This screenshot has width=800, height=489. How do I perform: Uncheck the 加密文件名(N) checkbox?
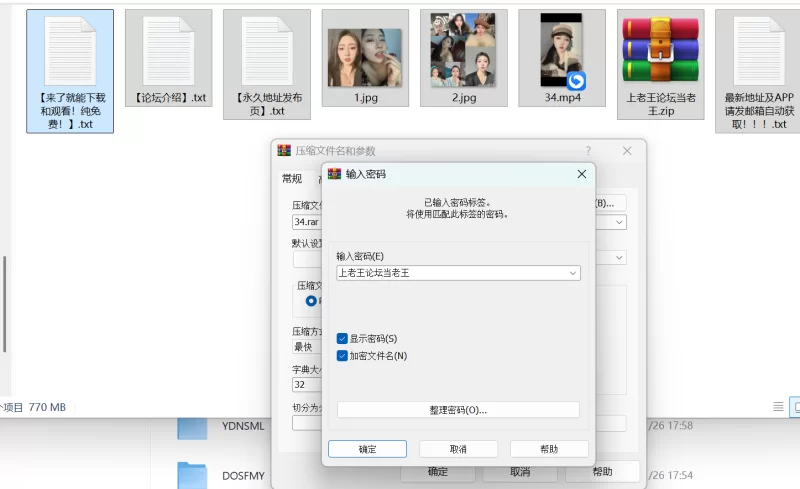(343, 356)
